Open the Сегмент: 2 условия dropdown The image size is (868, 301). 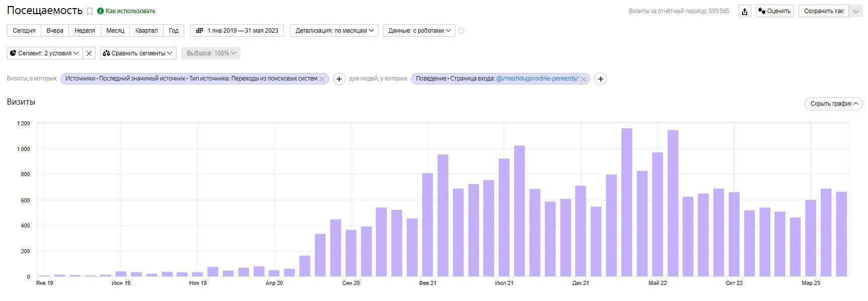pos(44,53)
